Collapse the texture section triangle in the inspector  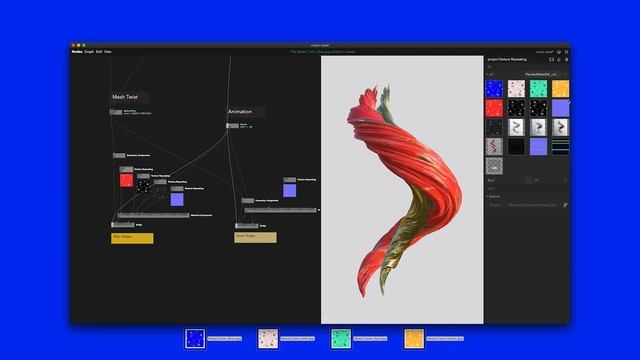(x=487, y=196)
